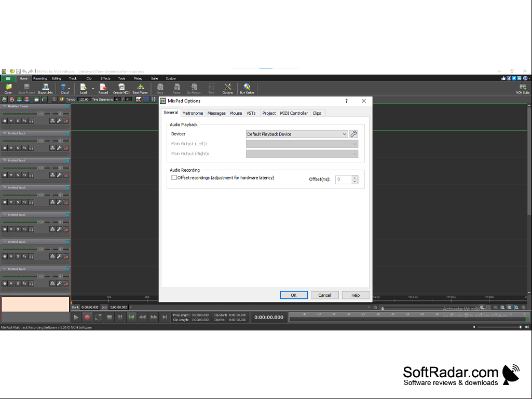Click the wrench icon on the first track

(59, 121)
